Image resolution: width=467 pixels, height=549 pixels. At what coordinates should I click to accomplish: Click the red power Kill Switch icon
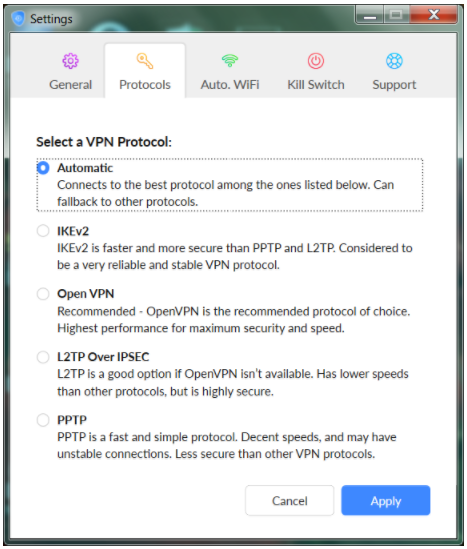316,61
